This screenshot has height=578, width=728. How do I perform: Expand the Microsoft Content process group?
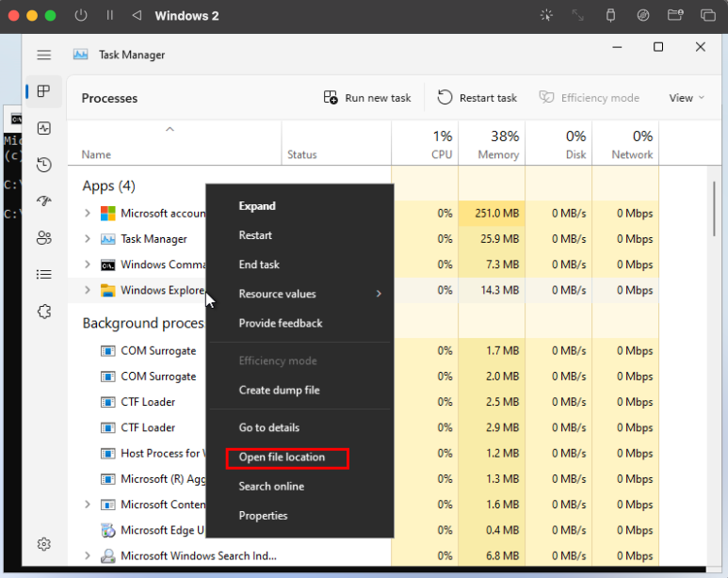click(88, 505)
